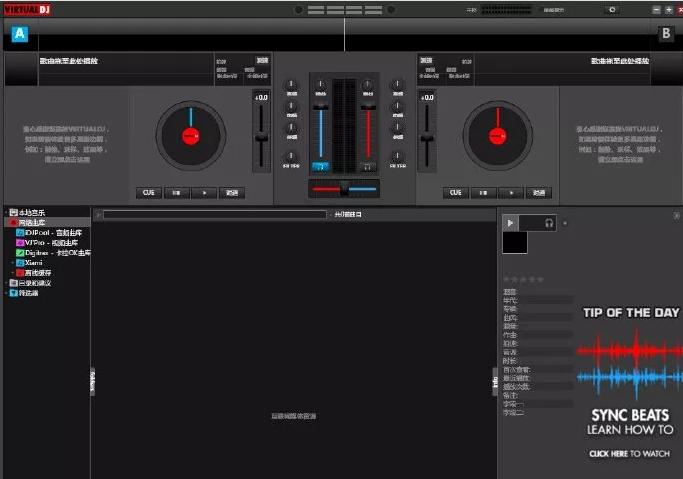Click the left deck mid EQ knob
The height and width of the screenshot is (479, 683).
pyautogui.click(x=291, y=106)
